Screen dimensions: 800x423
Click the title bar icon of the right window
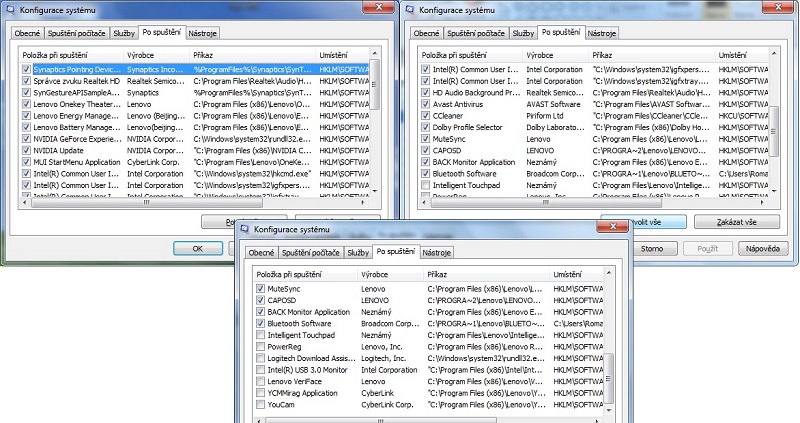coord(409,10)
